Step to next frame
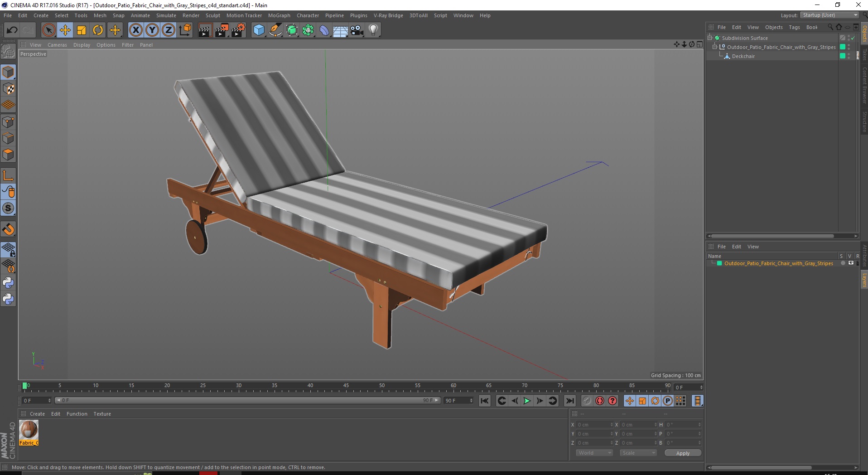 540,401
